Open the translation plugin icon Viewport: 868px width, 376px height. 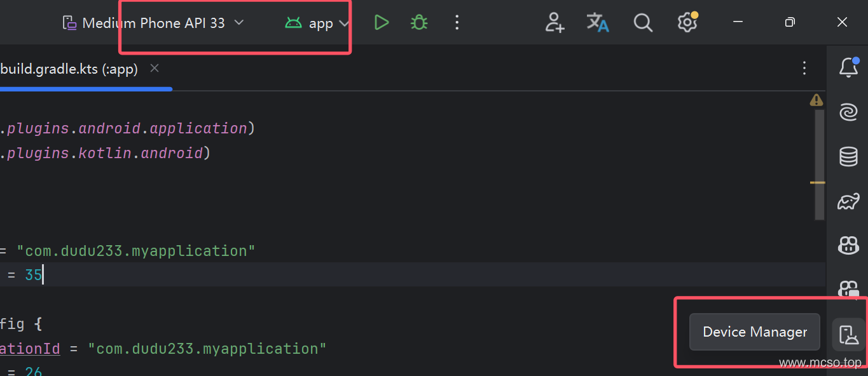click(x=598, y=23)
